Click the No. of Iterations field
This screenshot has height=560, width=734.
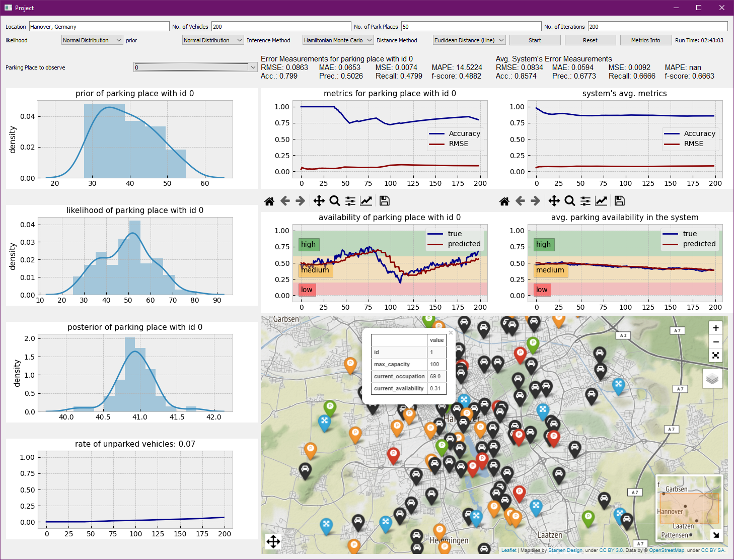point(658,26)
